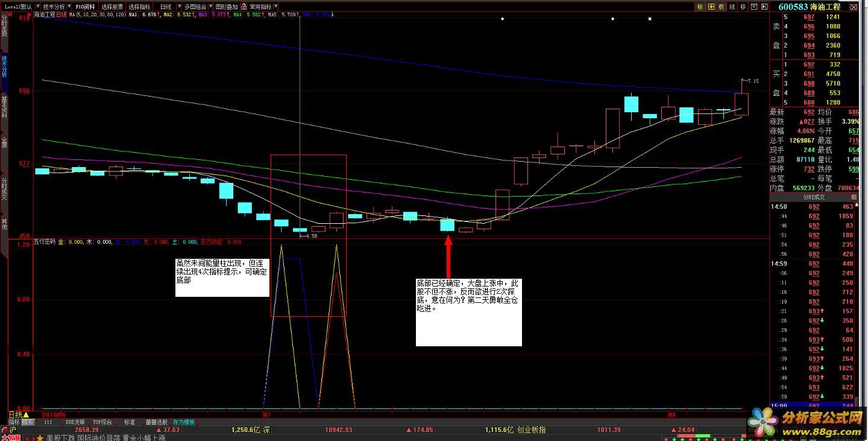Click the 图形叠加 toolbar button

point(227,7)
